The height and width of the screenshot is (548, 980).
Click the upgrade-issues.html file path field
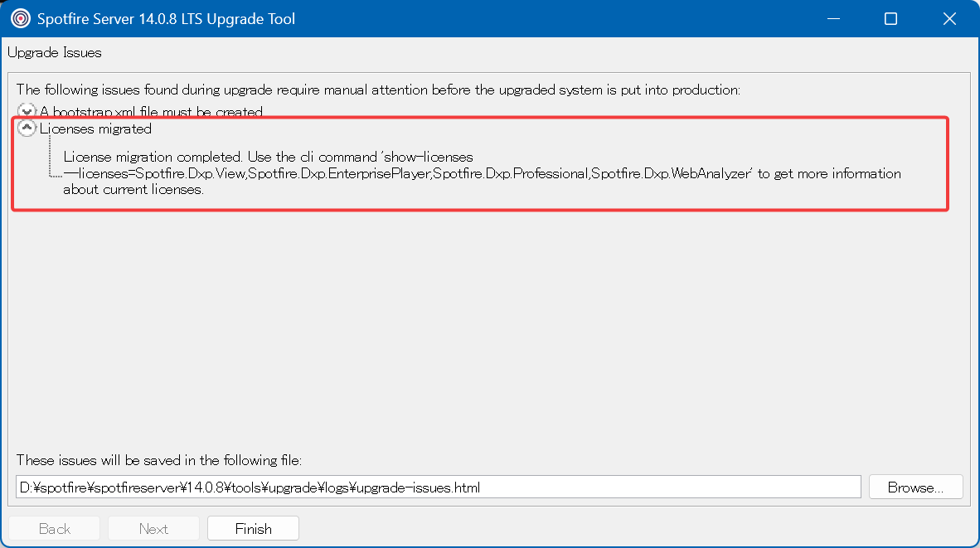[x=438, y=487]
